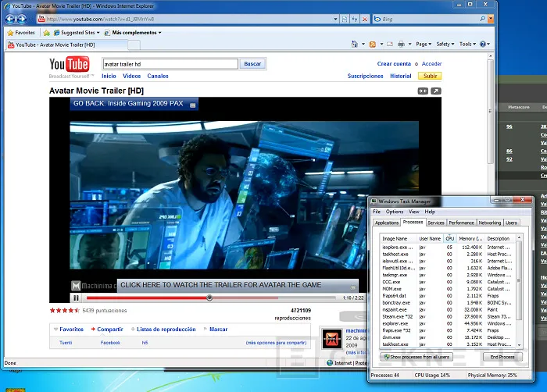Click the IE Refresh icon
547x392 pixels.
click(355, 20)
